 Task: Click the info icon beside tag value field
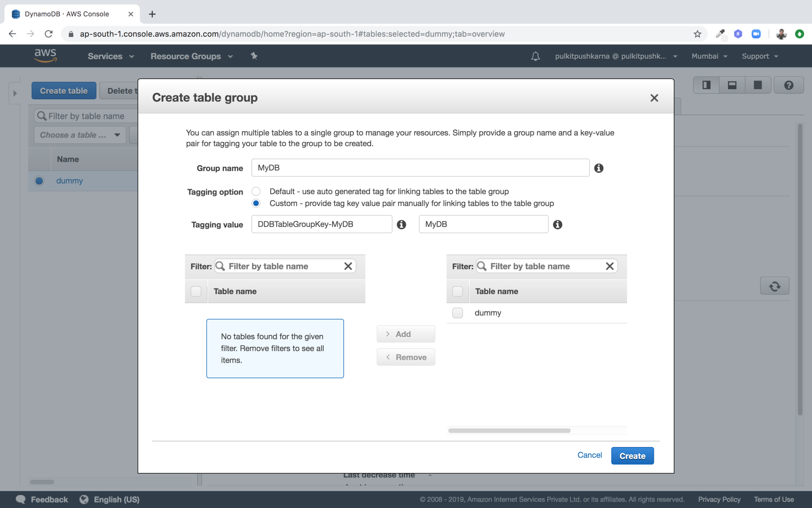[557, 225]
